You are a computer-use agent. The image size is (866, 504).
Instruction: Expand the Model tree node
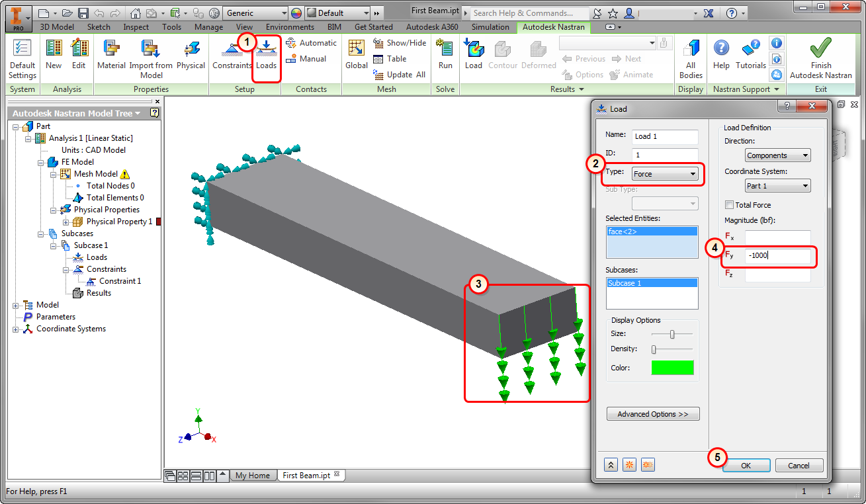(x=16, y=305)
